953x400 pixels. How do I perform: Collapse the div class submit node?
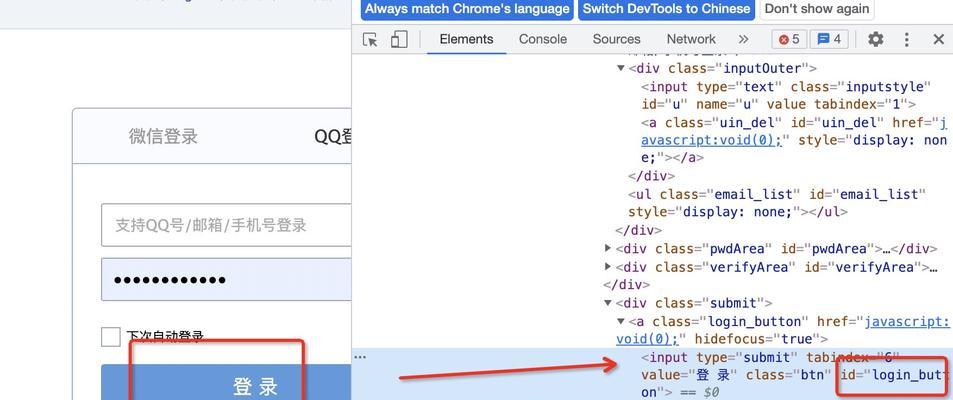point(608,302)
